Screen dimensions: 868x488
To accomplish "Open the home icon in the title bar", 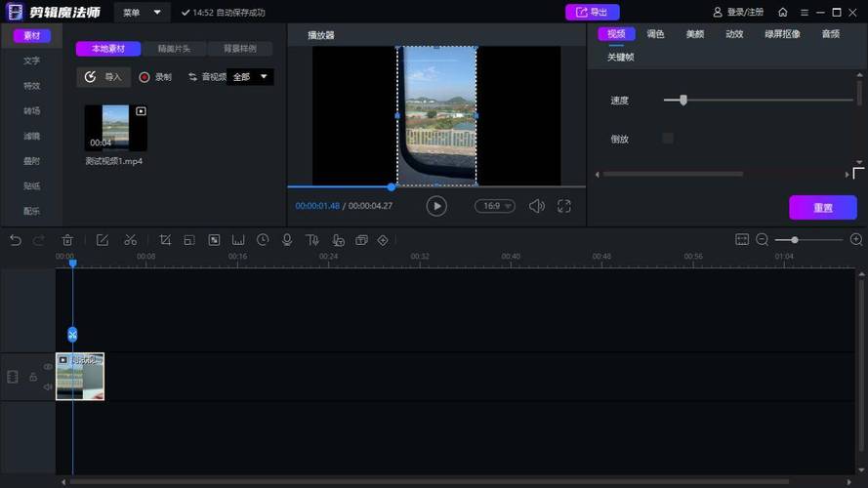I will tap(783, 12).
